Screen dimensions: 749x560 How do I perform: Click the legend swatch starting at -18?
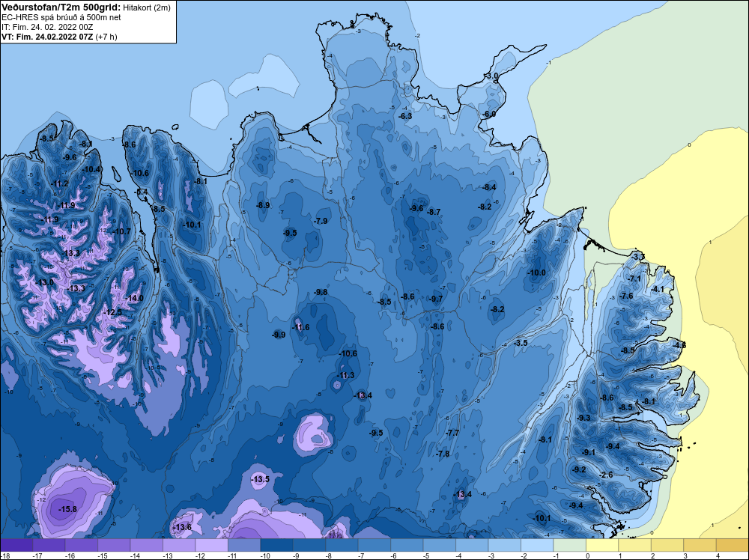pos(16,546)
